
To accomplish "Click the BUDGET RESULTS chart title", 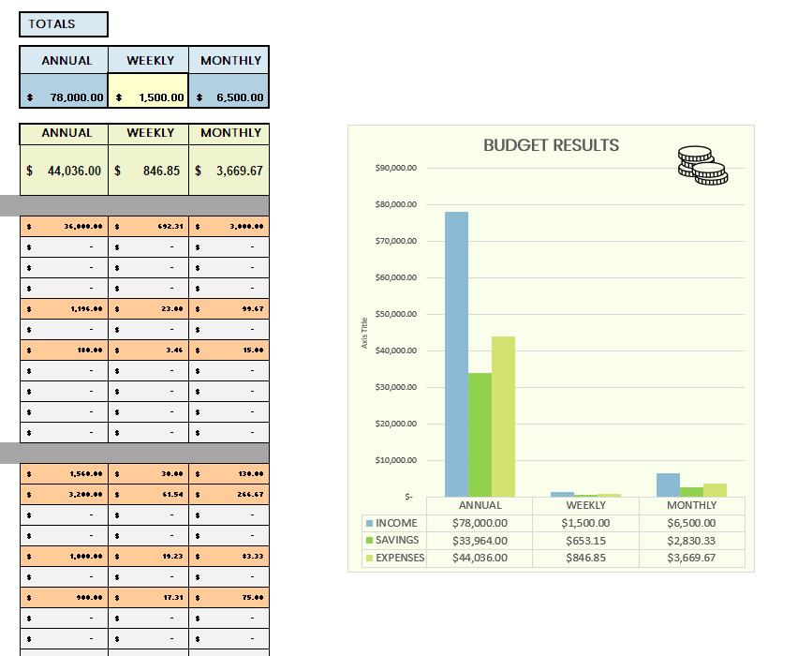I will click(x=549, y=145).
